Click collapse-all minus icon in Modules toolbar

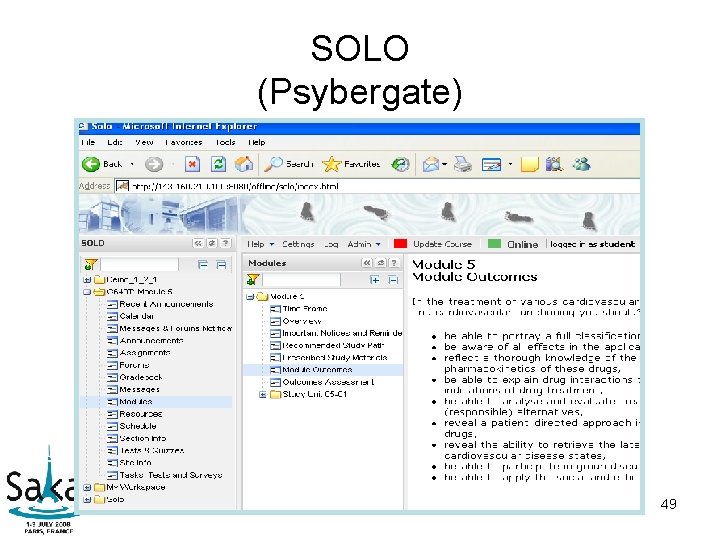(393, 280)
